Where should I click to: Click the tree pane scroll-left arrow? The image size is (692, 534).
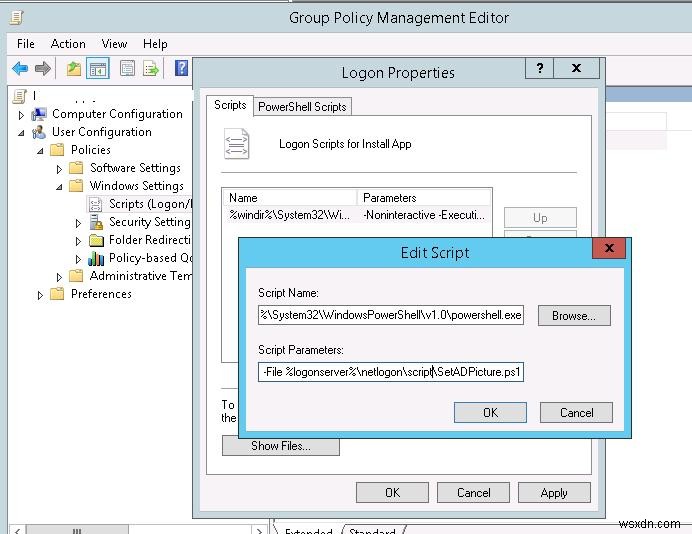pyautogui.click(x=17, y=530)
